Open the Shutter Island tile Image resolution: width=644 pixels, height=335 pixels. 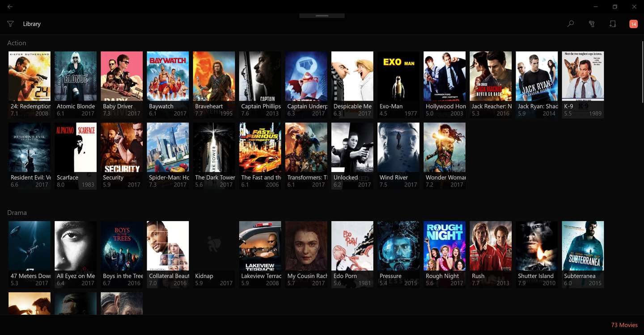pyautogui.click(x=537, y=255)
